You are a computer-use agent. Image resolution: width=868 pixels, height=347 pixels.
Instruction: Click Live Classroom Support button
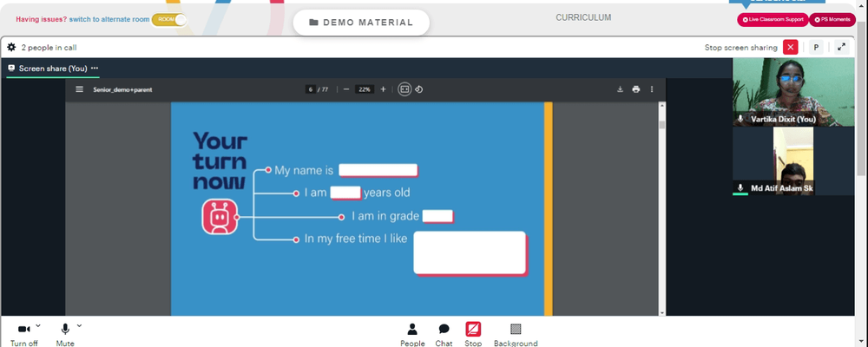click(x=773, y=19)
